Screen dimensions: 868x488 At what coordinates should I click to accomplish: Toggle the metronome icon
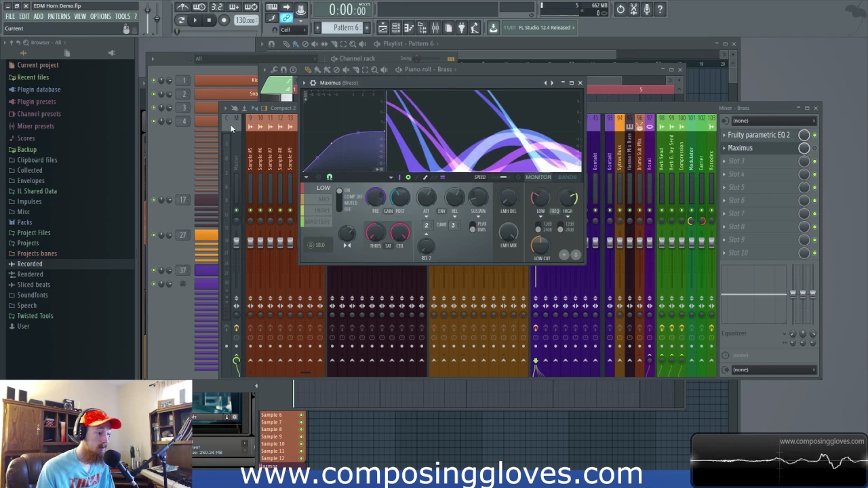(182, 7)
